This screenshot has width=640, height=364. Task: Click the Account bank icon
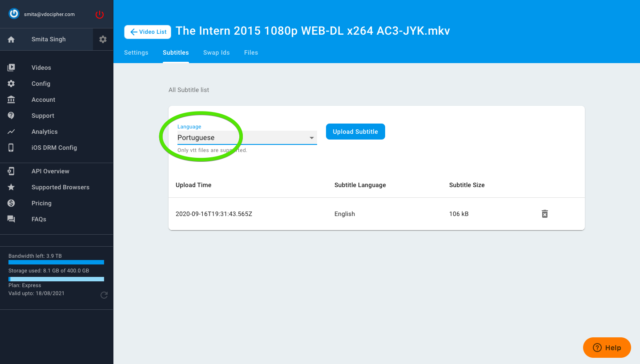pyautogui.click(x=11, y=100)
